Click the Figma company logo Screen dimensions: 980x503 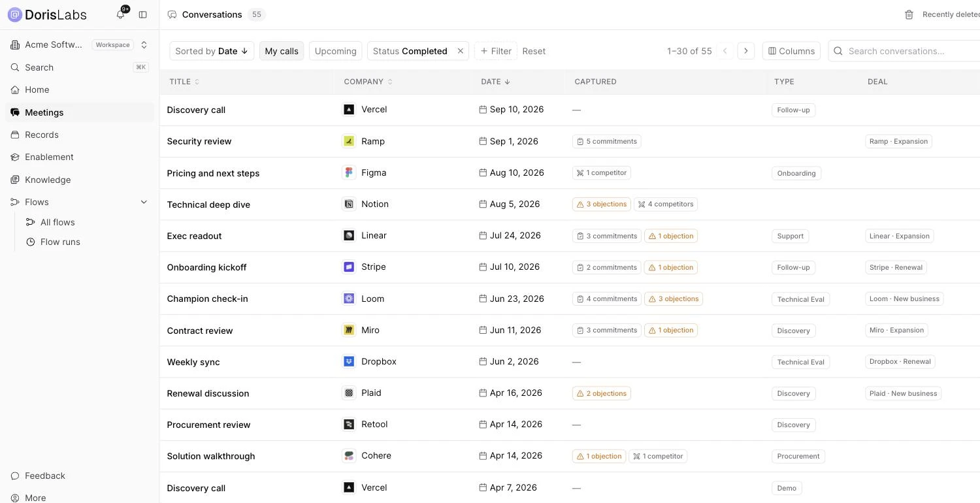[x=349, y=172]
